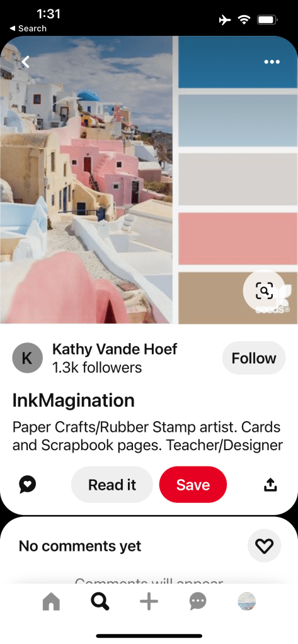Tap the plus create icon
The height and width of the screenshot is (644, 298).
click(x=149, y=602)
